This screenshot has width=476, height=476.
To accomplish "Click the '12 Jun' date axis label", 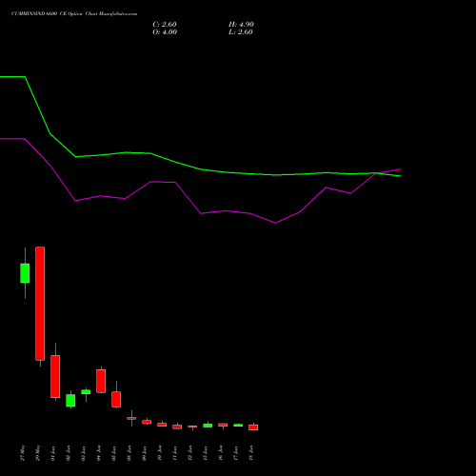I will pos(190,453).
